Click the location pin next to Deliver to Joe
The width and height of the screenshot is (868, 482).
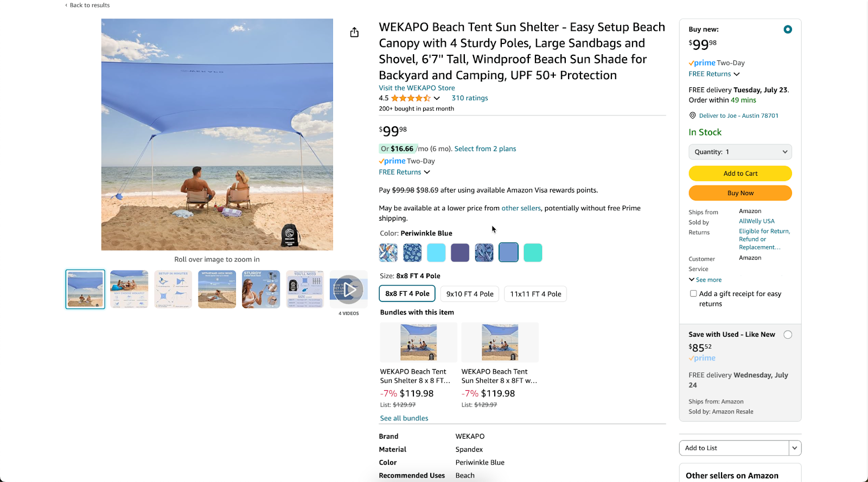(692, 115)
